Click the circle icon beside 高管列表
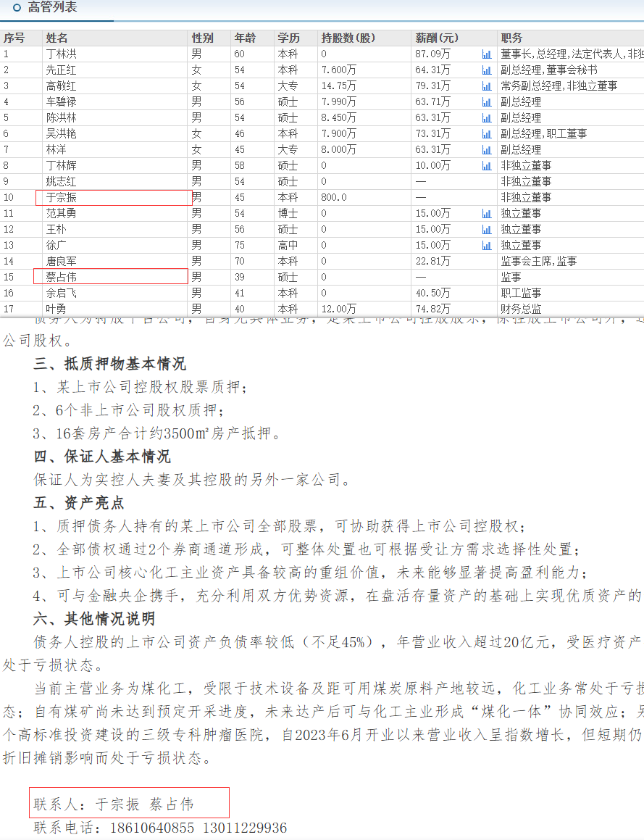This screenshot has width=644, height=840. [x=17, y=7]
